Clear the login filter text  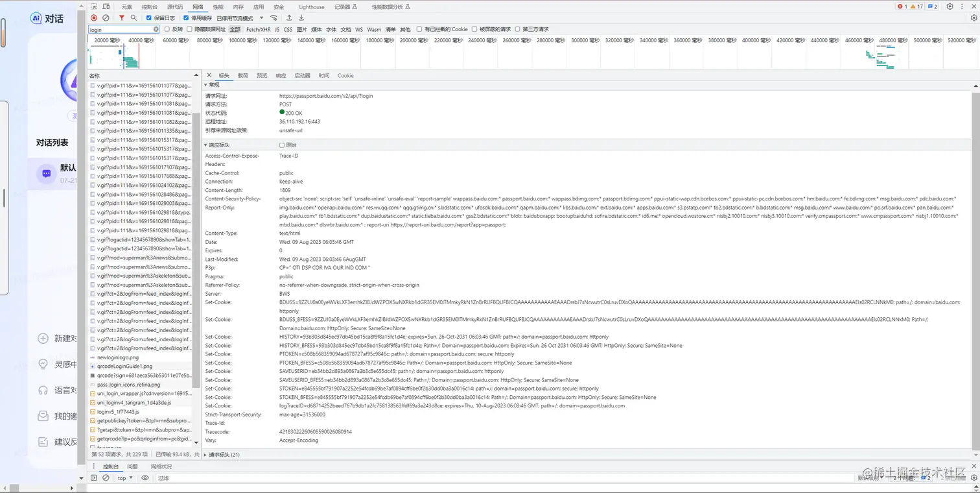click(156, 29)
